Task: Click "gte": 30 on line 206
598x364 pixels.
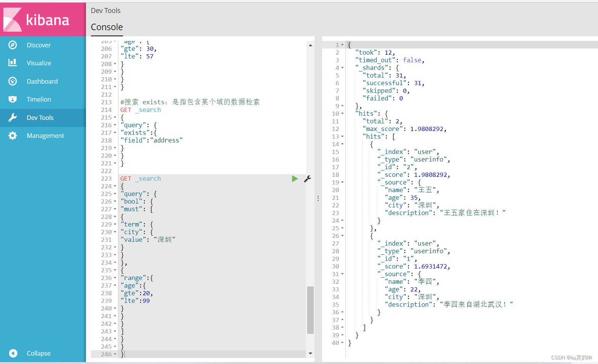Action: pyautogui.click(x=139, y=49)
